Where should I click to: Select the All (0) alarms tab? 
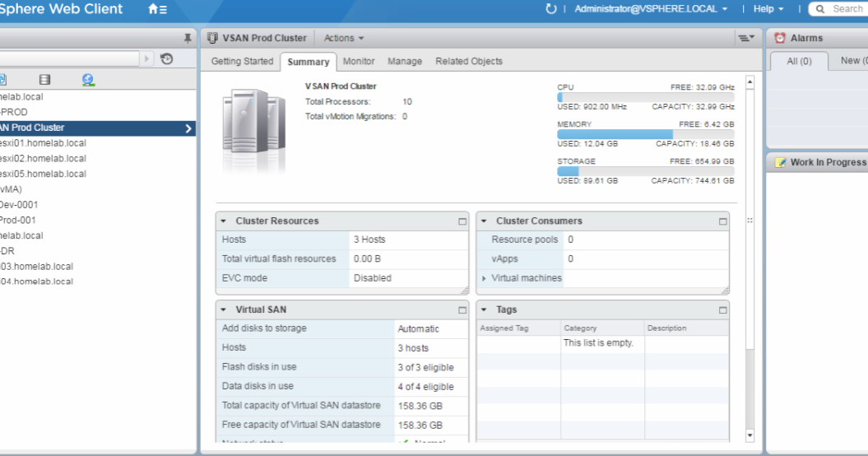coord(799,61)
